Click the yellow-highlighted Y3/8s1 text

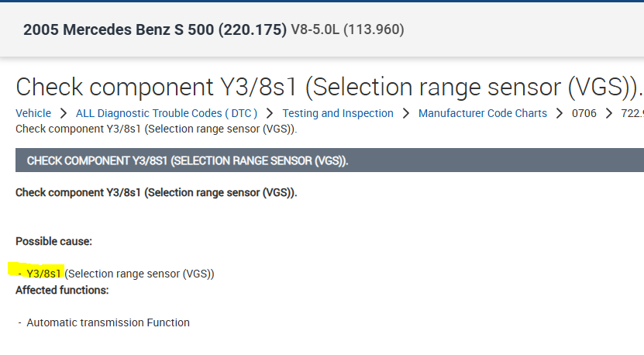pos(43,274)
